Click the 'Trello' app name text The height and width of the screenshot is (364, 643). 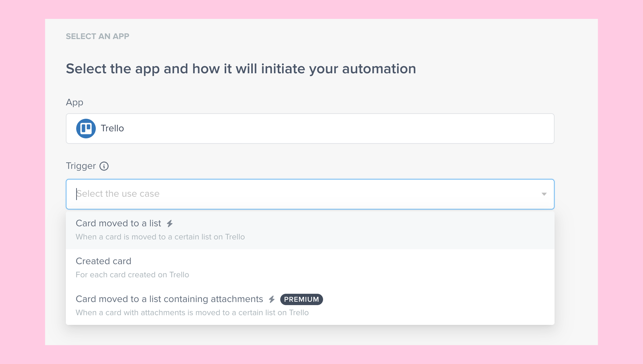(112, 129)
